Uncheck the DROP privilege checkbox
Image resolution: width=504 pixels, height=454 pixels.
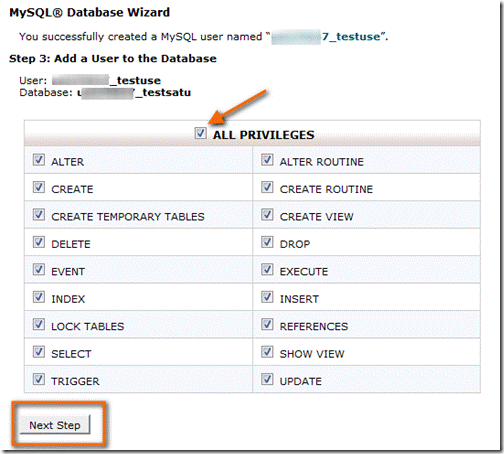click(x=267, y=242)
